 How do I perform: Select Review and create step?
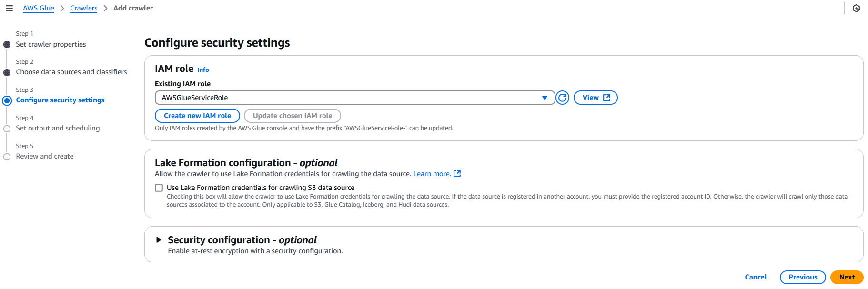click(x=45, y=156)
